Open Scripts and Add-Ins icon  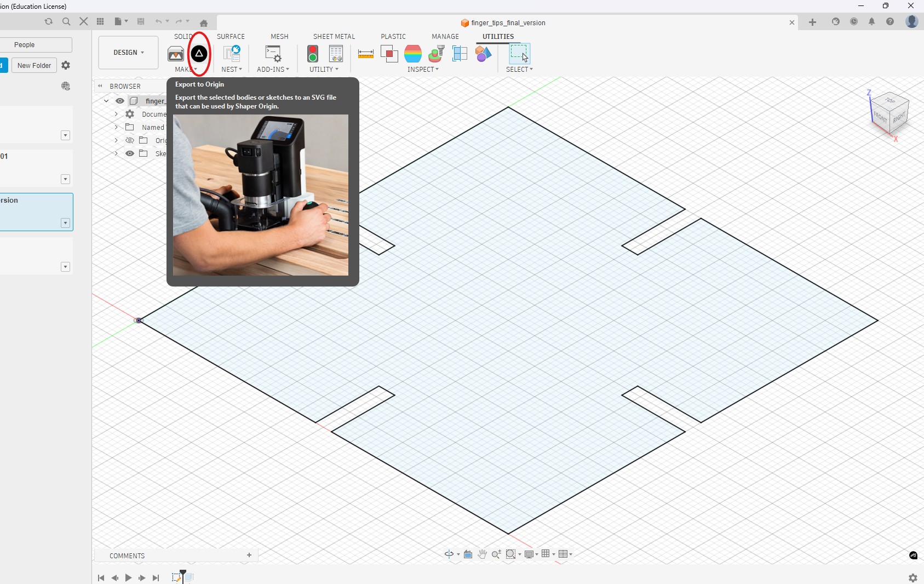tap(273, 54)
